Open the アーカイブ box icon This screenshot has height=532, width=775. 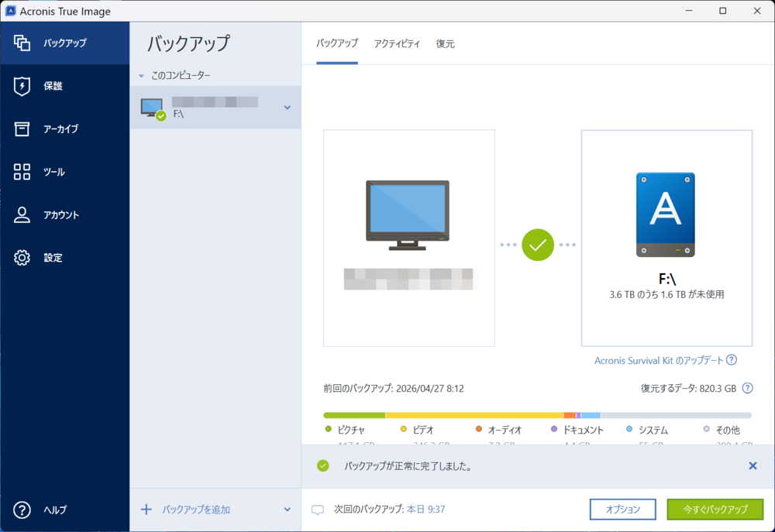coord(22,129)
